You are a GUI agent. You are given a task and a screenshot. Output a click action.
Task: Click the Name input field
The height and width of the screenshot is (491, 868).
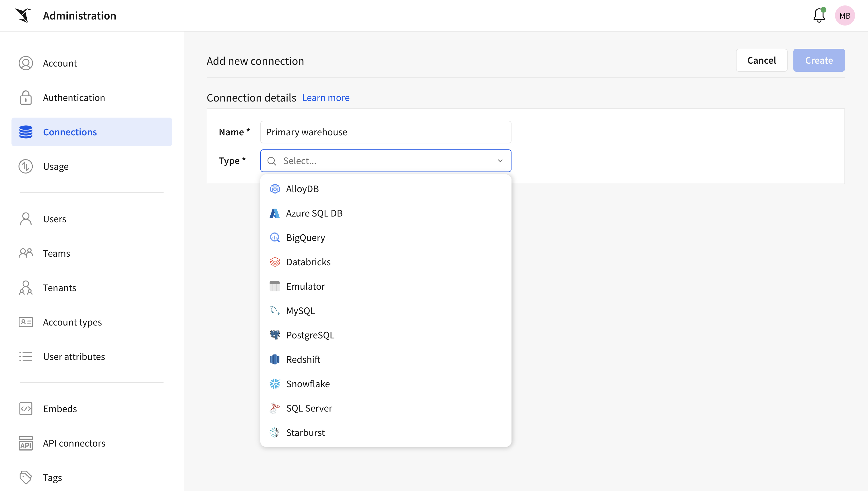coord(385,132)
